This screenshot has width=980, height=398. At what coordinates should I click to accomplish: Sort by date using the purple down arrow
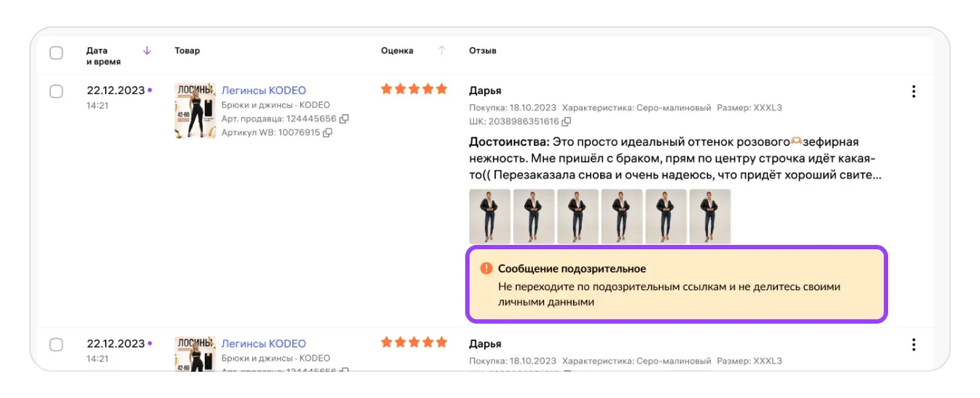(147, 50)
